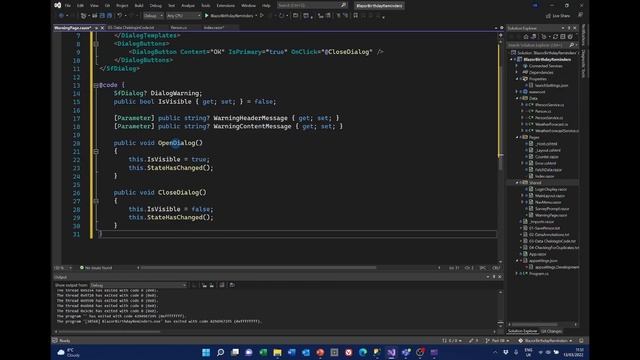This screenshot has height=360, width=640.
Task: Switch to the Git Changes panel tab
Action: pos(551,331)
